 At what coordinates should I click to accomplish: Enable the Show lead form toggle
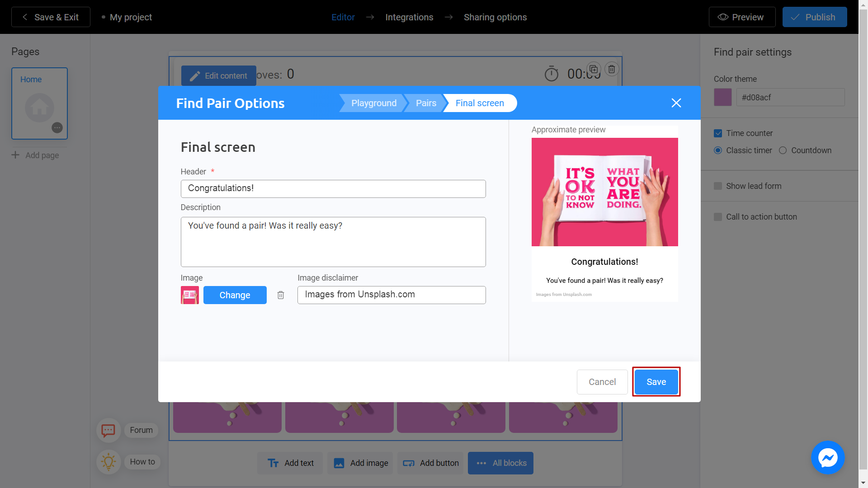tap(718, 185)
